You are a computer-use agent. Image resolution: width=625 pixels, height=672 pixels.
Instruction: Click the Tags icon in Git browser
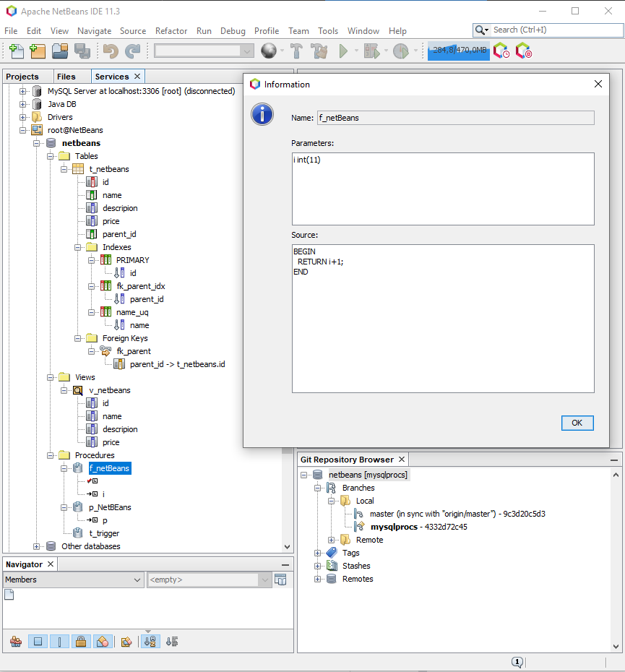[x=332, y=553]
